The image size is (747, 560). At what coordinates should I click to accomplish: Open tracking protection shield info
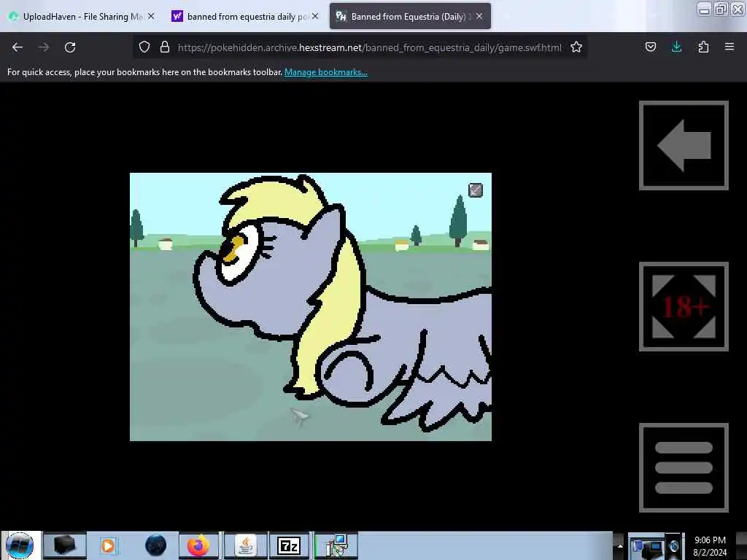point(144,47)
